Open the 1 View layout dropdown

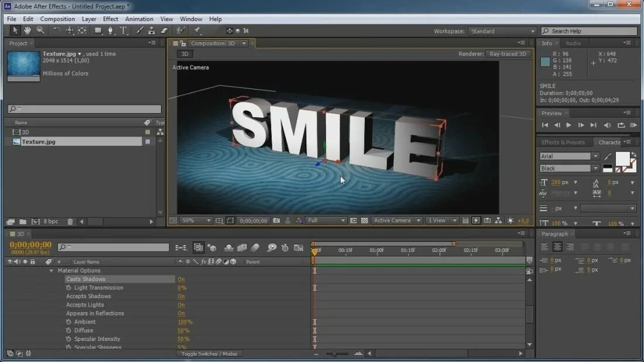441,221
